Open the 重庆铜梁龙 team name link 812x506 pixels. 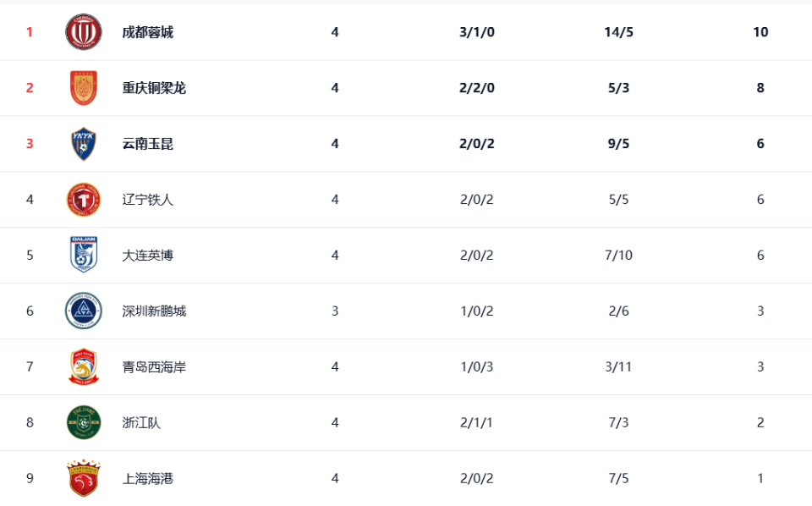(x=154, y=88)
